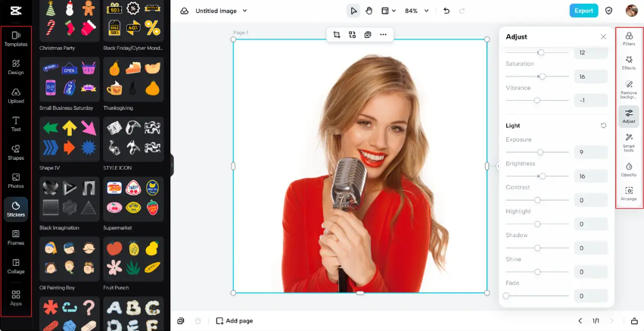Click the cloud save icon
Image resolution: width=644 pixels, height=331 pixels.
pyautogui.click(x=185, y=11)
